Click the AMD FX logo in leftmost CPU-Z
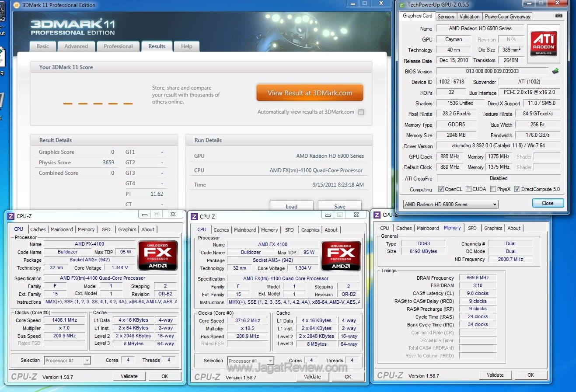 (x=157, y=255)
